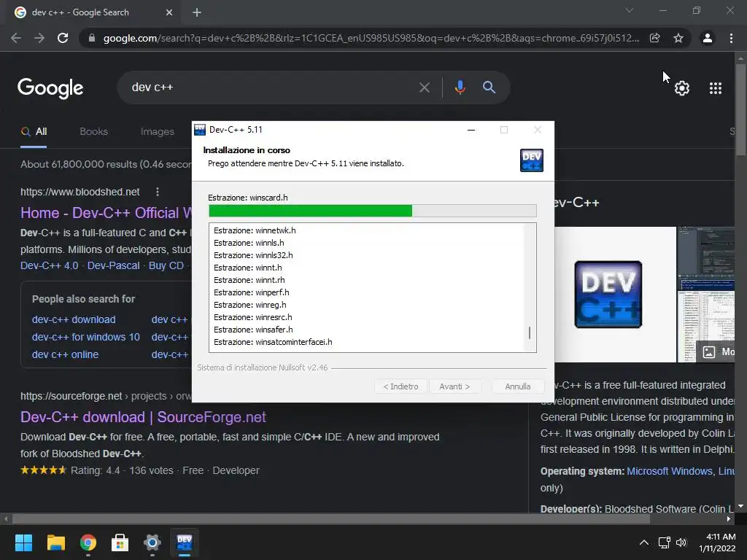747x560 pixels.
Task: Click installer log scrollbar thumb
Action: (x=530, y=332)
